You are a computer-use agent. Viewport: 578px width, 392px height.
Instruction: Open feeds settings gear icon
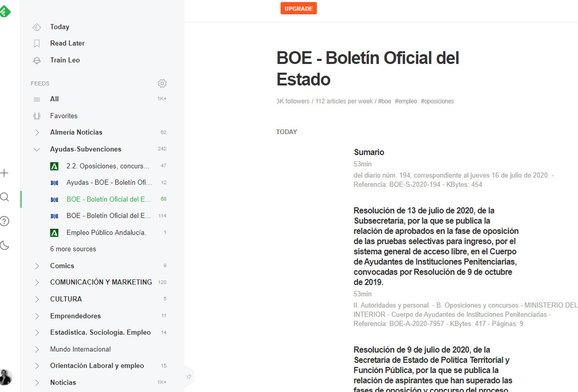(x=162, y=83)
